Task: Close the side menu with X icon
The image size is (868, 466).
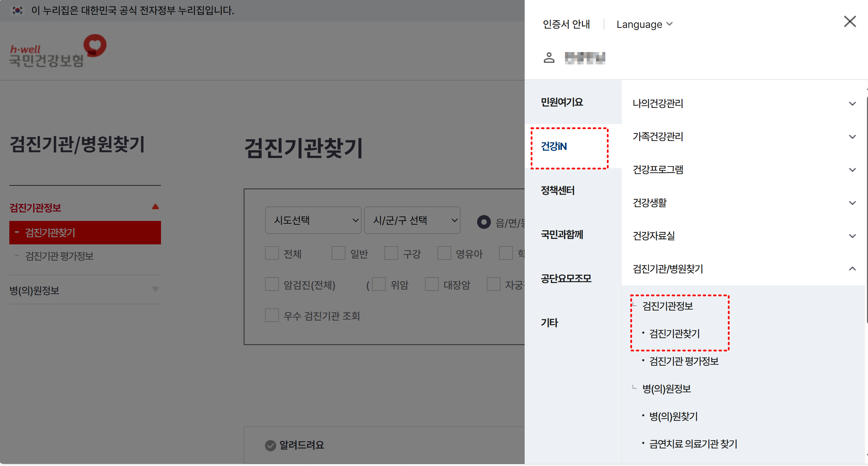Action: coord(850,21)
